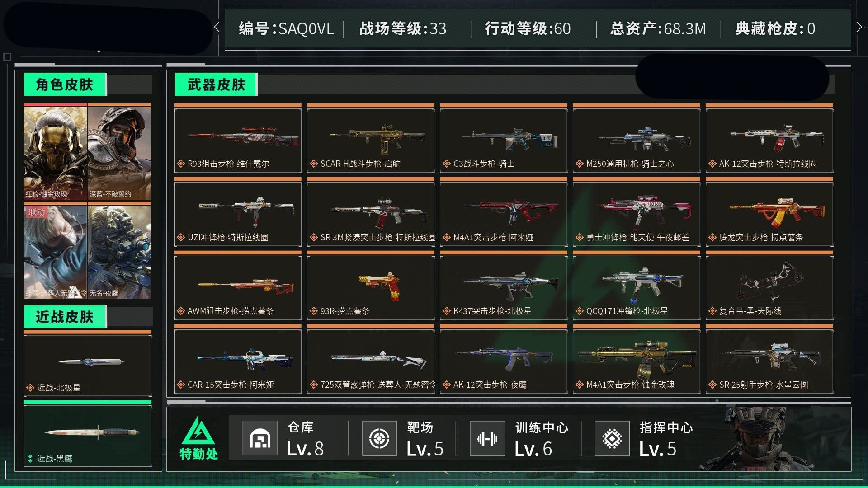Click the 靶场 target range icon
This screenshot has height=488, width=868.
click(x=379, y=438)
